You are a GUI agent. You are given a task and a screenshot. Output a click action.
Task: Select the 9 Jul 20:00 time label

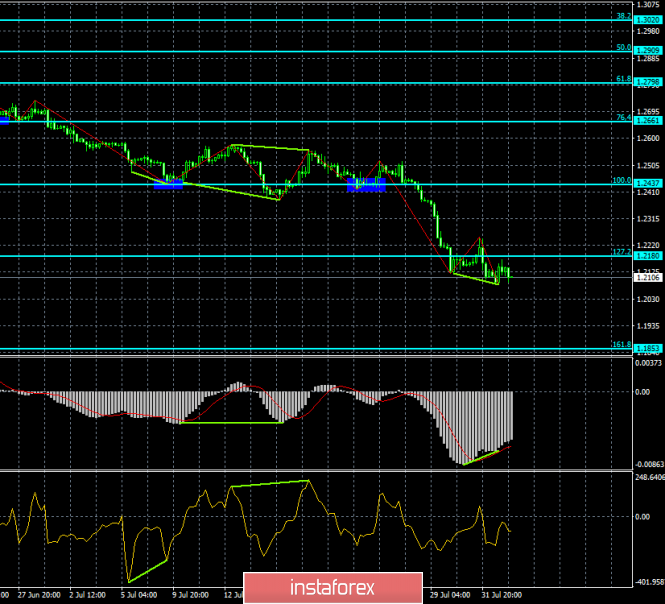(x=190, y=595)
